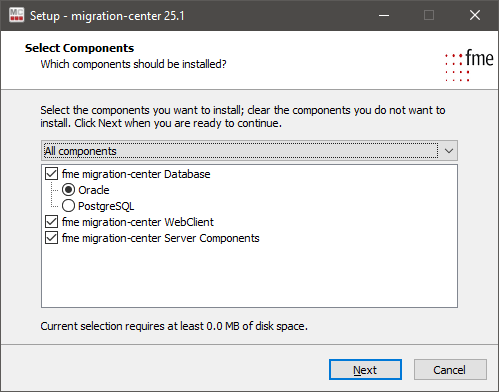Click 'Which components should be installed?' text
The height and width of the screenshot is (392, 499).
[133, 64]
